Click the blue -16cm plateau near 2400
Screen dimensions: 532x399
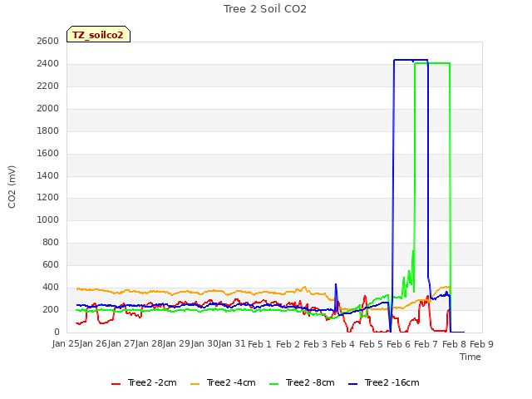pyautogui.click(x=411, y=60)
